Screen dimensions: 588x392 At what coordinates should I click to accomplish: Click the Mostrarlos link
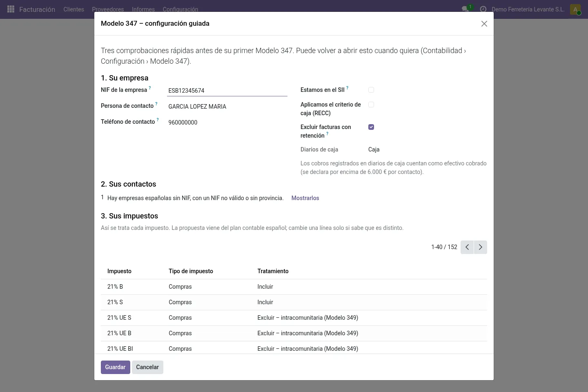(x=305, y=198)
